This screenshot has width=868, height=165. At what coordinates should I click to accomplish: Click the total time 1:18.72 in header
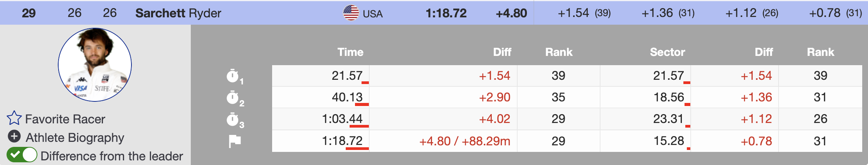point(446,13)
